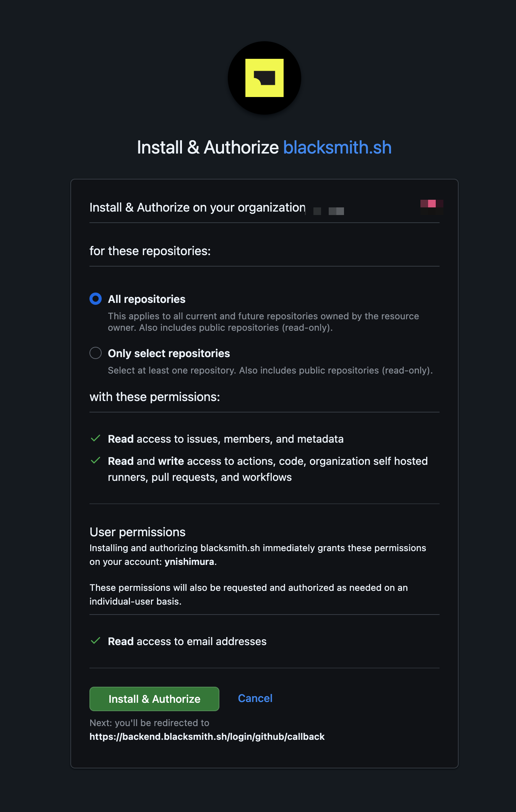
Task: Click the checkmark beside issues, members, metadata access
Action: click(96, 438)
